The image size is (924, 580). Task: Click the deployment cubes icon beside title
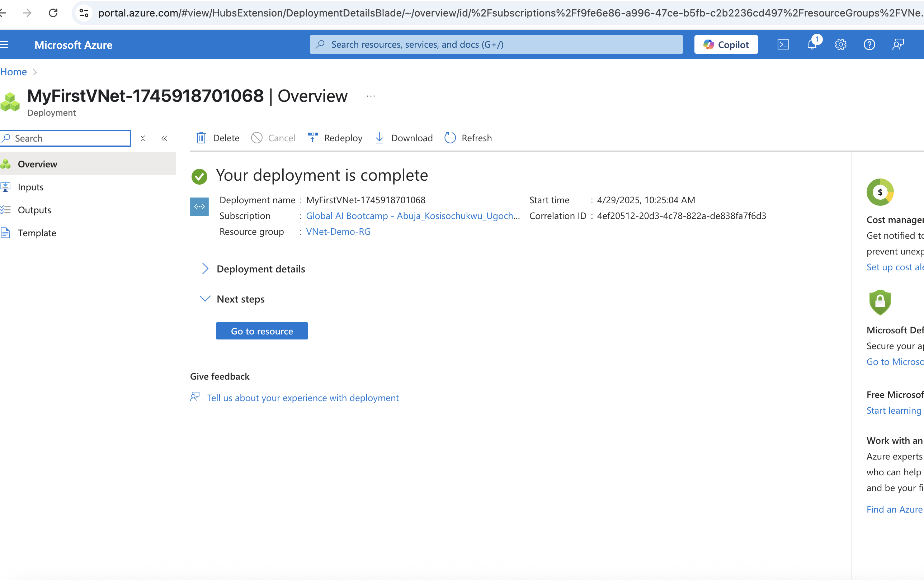point(10,102)
